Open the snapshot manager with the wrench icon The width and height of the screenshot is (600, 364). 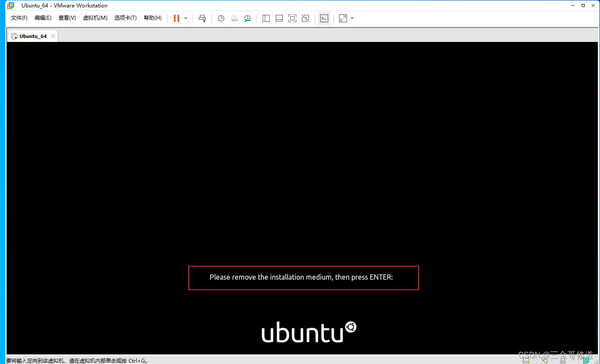pos(247,18)
